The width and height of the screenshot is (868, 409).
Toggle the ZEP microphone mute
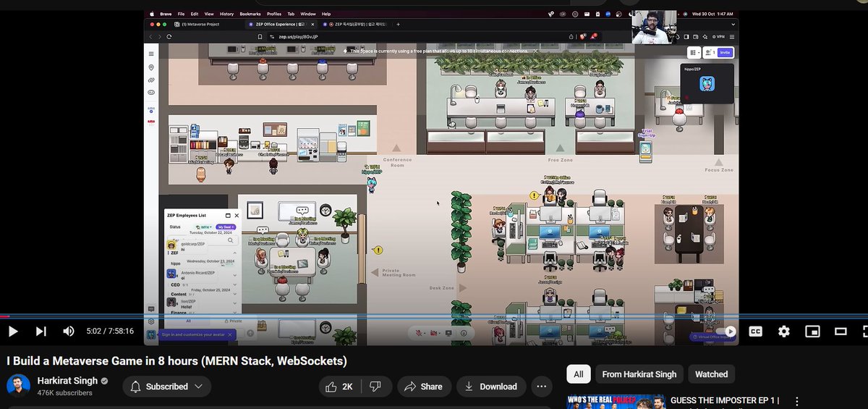point(420,333)
